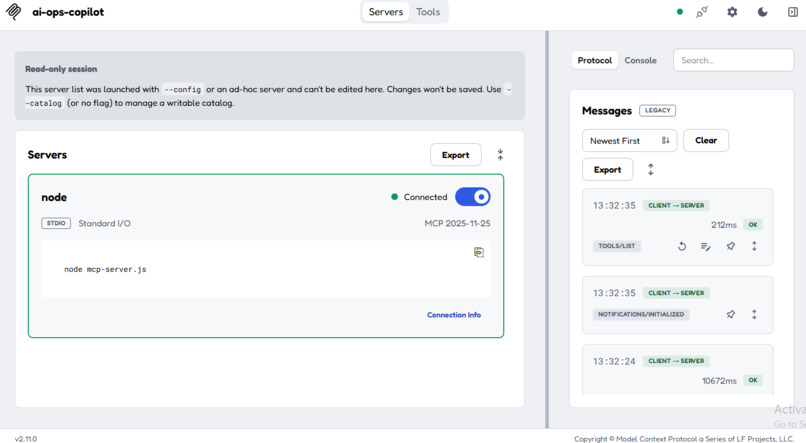Click the TOOLS/LIST method tag
This screenshot has height=443, width=806.
point(616,246)
